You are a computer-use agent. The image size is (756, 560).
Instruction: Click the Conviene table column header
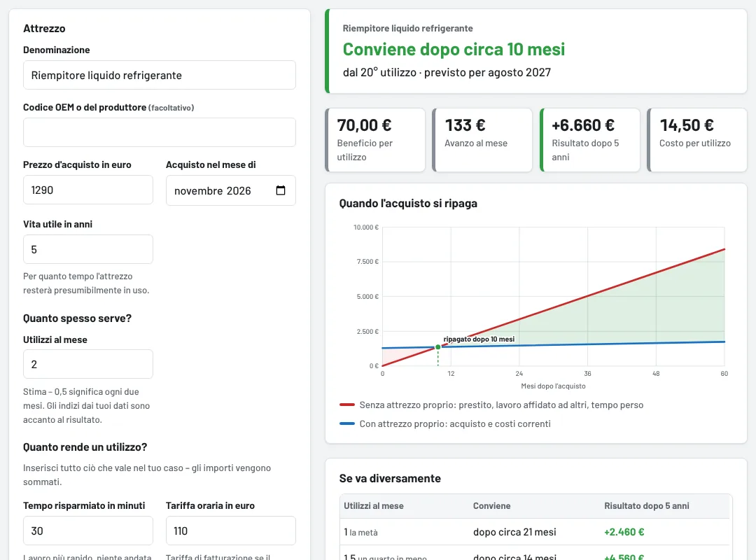(491, 506)
